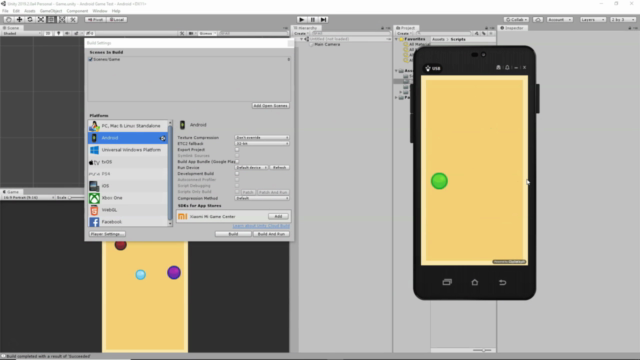Screen dimensions: 640x360
Task: Toggle Scenes/Game checkbox in build list
Action: pos(91,60)
